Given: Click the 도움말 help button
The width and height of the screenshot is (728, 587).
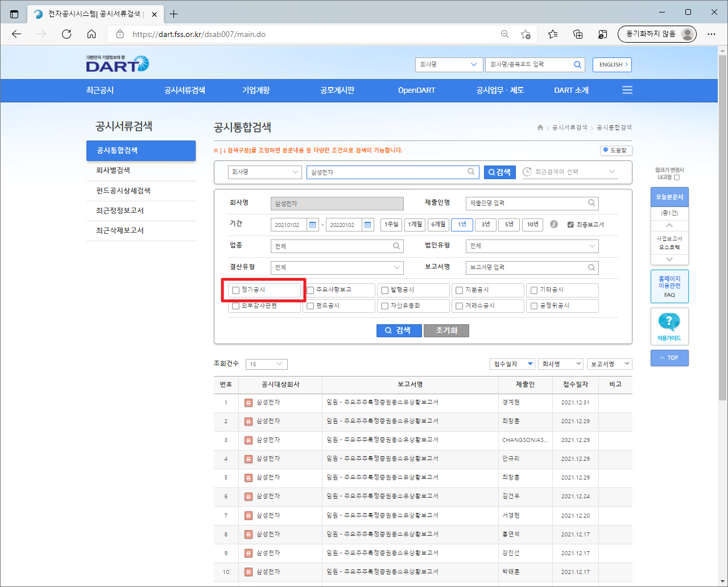Looking at the screenshot, I should [x=616, y=150].
